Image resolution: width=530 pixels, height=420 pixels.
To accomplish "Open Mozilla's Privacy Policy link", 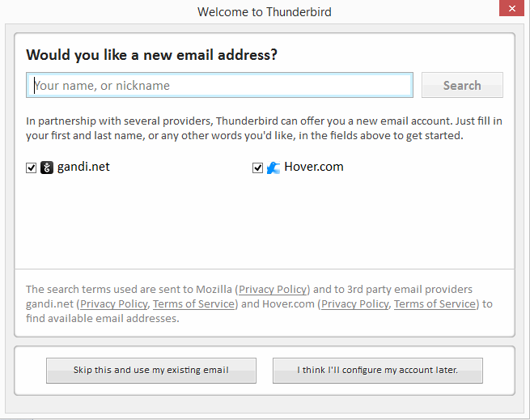I will [x=273, y=290].
